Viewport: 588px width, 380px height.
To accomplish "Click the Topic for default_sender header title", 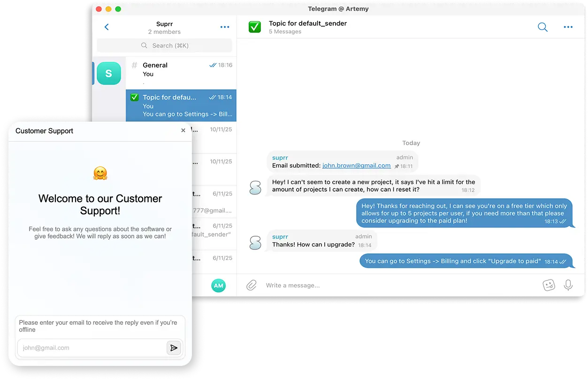I will pos(308,23).
